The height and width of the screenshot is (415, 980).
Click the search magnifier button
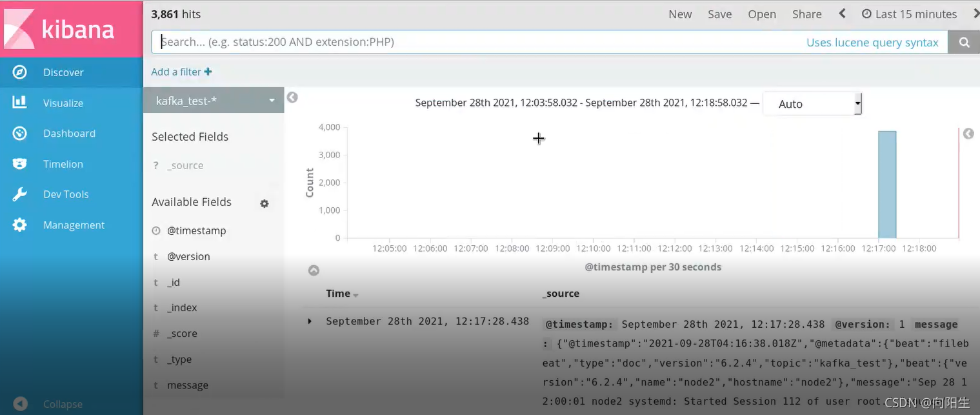(x=964, y=42)
